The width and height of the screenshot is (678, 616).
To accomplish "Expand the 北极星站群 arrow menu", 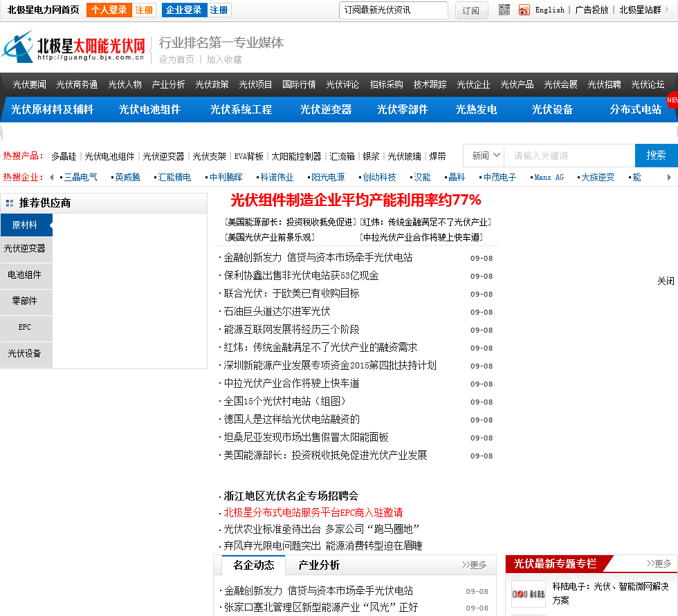I will coord(667,10).
